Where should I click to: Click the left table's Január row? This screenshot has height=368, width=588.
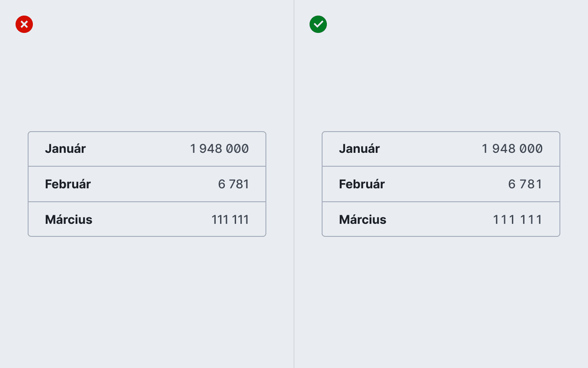[x=147, y=149]
